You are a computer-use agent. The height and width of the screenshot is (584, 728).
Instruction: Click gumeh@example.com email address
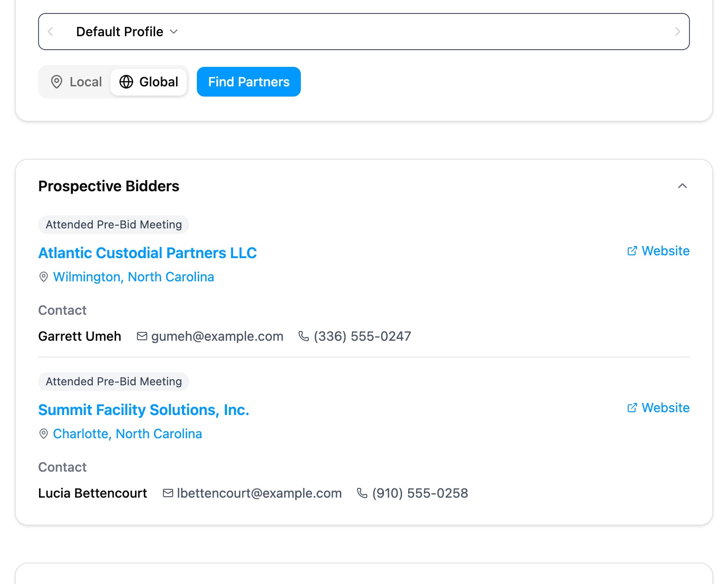[x=217, y=336]
